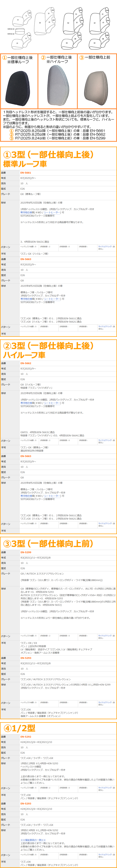The height and width of the screenshot is (868, 117).
Task: Select the red product number EN-5662
Action: [26, 363]
